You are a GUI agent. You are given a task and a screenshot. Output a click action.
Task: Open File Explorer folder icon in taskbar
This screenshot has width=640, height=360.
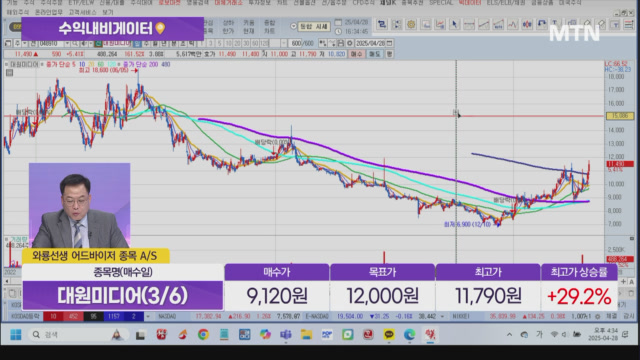[306, 335]
